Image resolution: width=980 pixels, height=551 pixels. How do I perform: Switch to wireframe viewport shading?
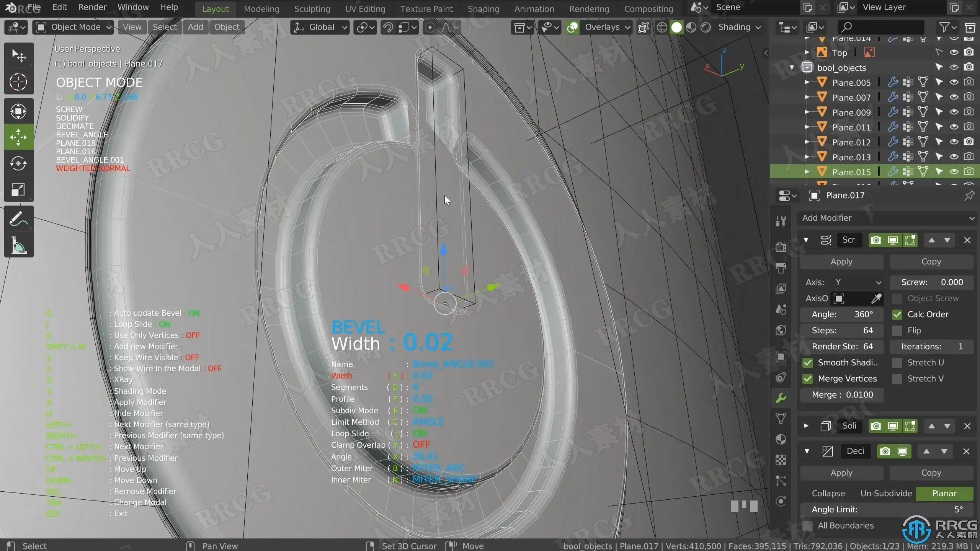[662, 27]
